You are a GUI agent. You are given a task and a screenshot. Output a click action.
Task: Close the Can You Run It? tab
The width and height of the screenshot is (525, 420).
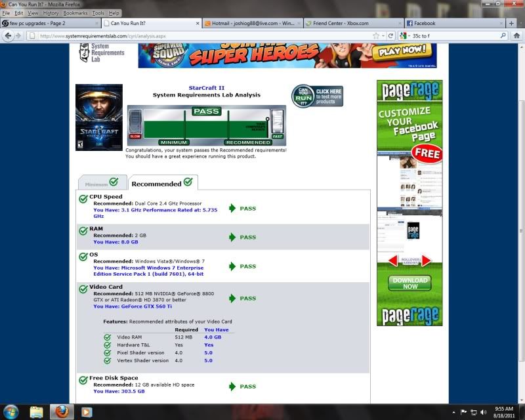[x=198, y=24]
